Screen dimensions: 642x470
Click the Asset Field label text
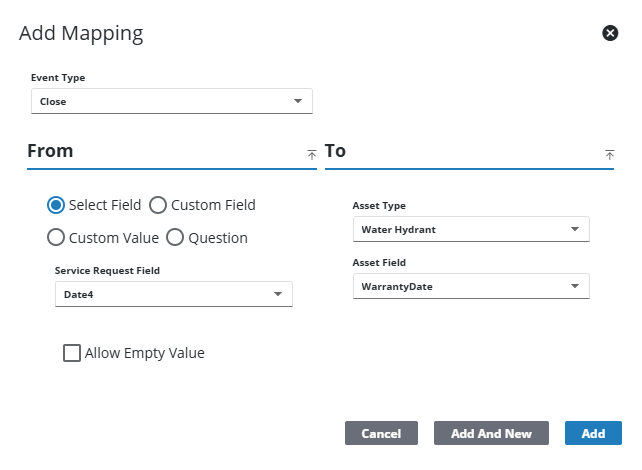pyautogui.click(x=379, y=263)
